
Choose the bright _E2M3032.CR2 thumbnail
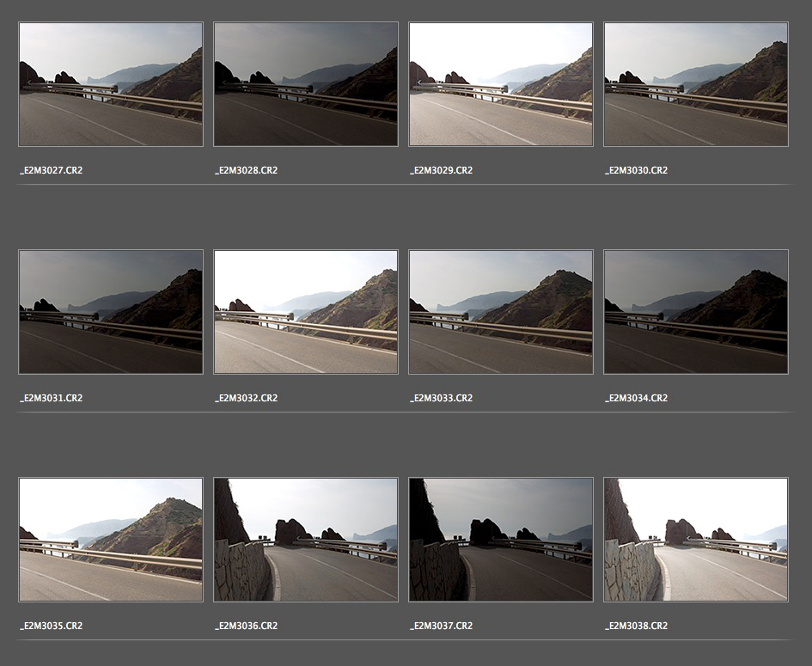click(306, 312)
